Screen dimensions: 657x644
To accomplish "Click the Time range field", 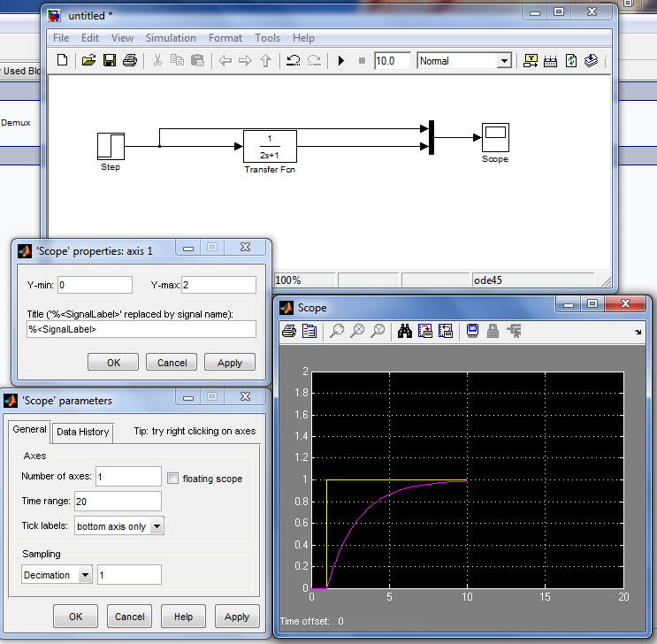I will click(118, 502).
